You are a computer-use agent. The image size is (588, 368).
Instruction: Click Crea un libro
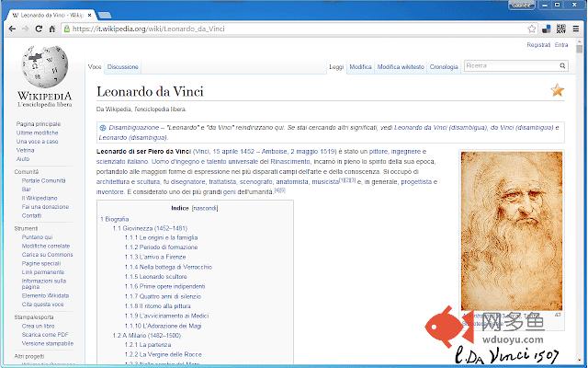click(38, 326)
